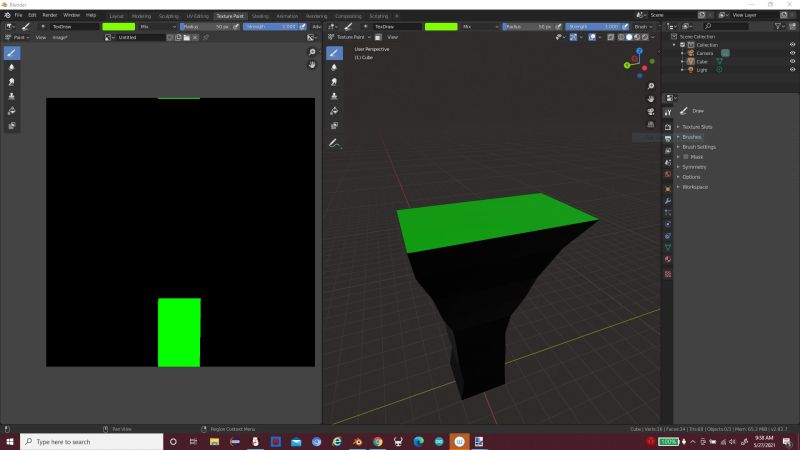Image resolution: width=800 pixels, height=450 pixels.
Task: Select Cube in the outliner
Action: (x=702, y=62)
